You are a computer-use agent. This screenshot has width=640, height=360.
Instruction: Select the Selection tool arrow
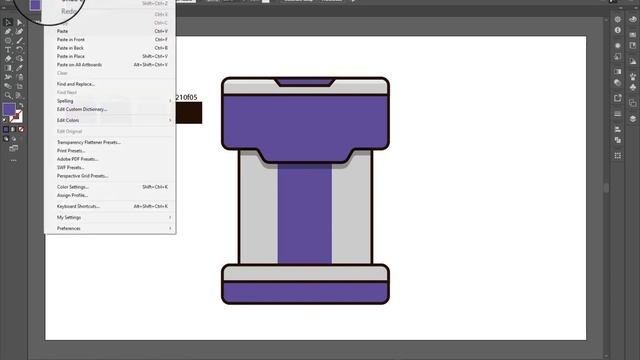click(8, 22)
